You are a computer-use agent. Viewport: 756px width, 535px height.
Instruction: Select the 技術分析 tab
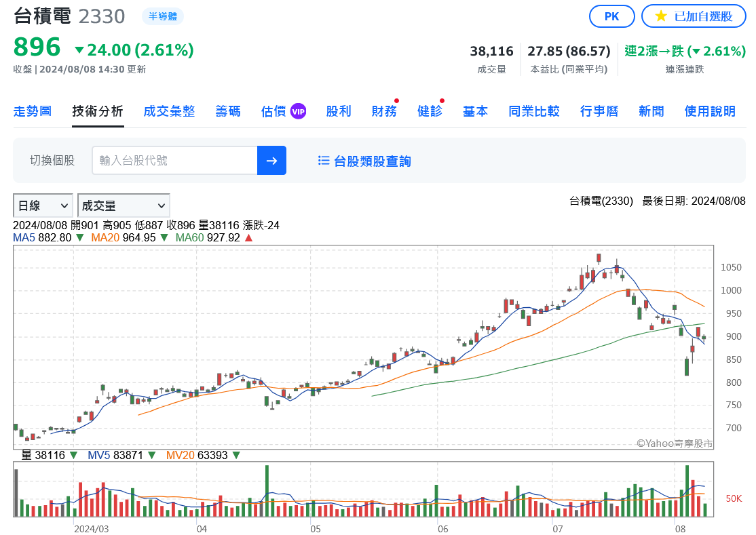98,111
